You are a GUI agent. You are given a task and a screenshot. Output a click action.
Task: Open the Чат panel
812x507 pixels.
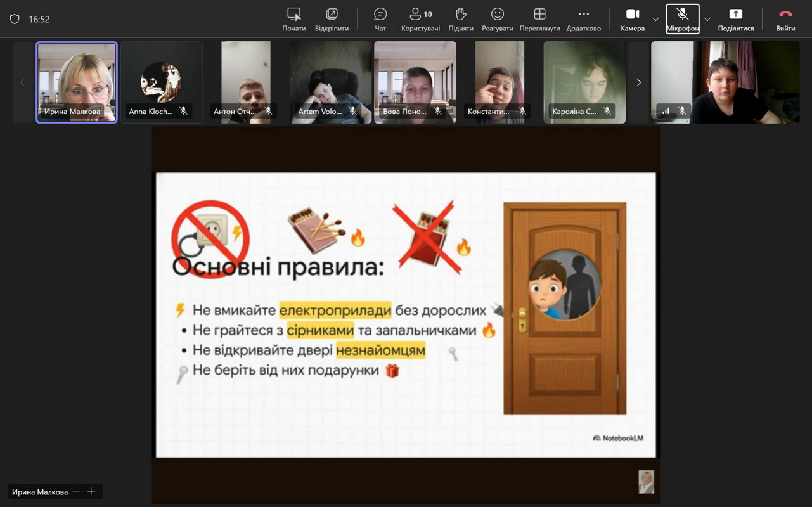pos(380,19)
